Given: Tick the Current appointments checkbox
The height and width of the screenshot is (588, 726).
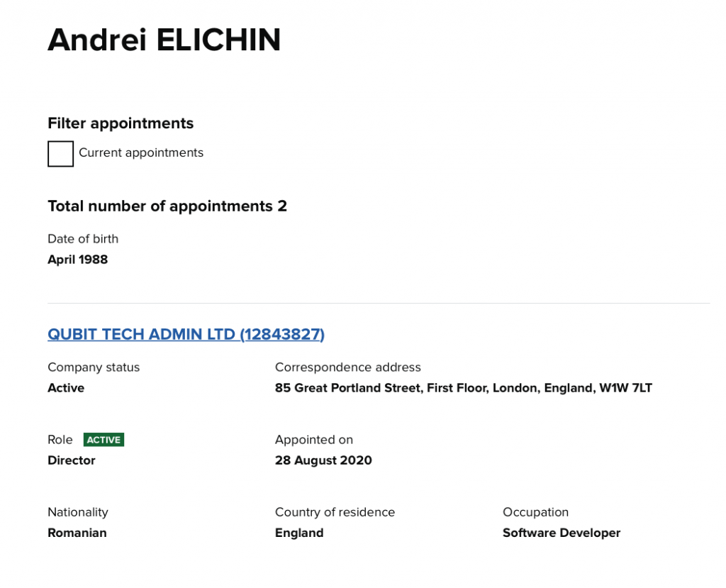Looking at the screenshot, I should click(x=60, y=153).
